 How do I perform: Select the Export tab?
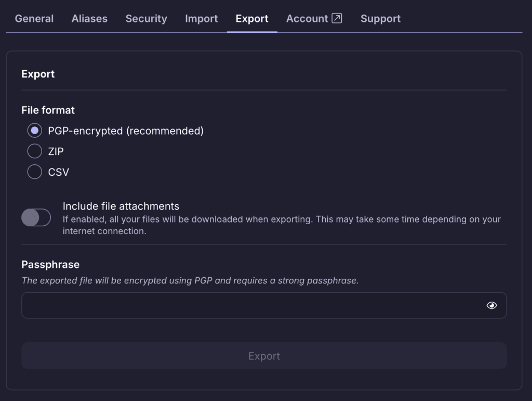[252, 19]
